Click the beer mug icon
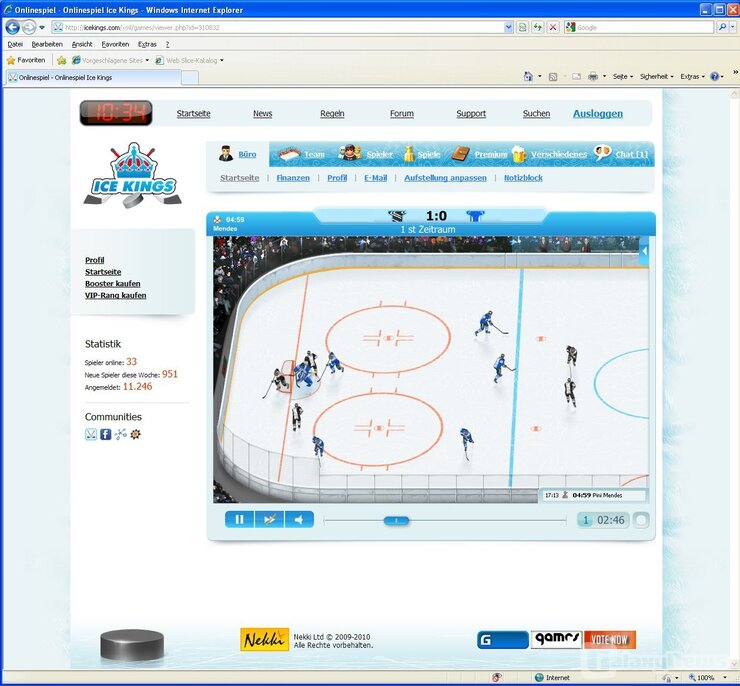740x686 pixels. coord(519,154)
